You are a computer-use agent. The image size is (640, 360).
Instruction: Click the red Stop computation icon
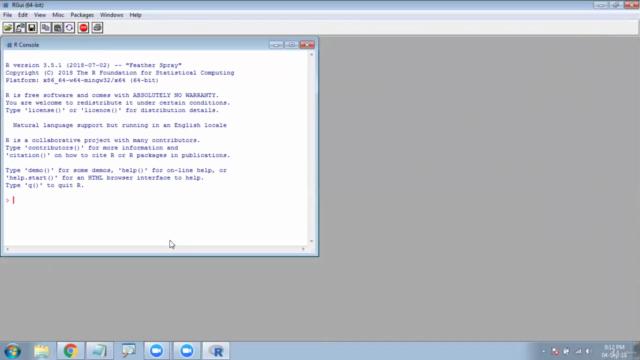[x=83, y=28]
